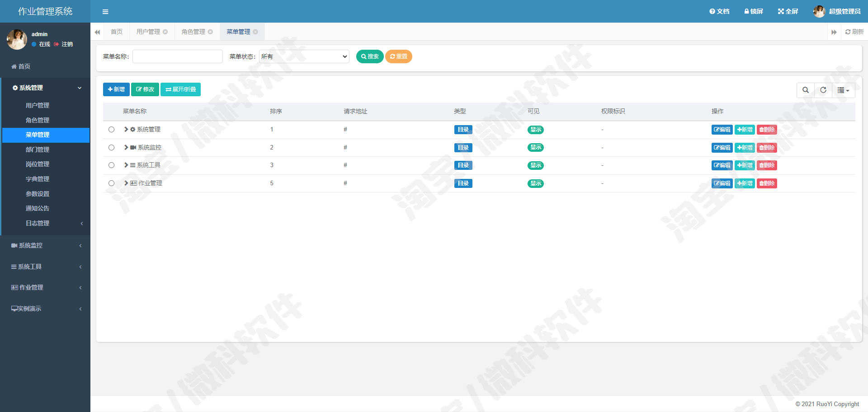Click 删除 for 作业管理 row
Viewport: 868px width, 412px height.
click(x=767, y=183)
